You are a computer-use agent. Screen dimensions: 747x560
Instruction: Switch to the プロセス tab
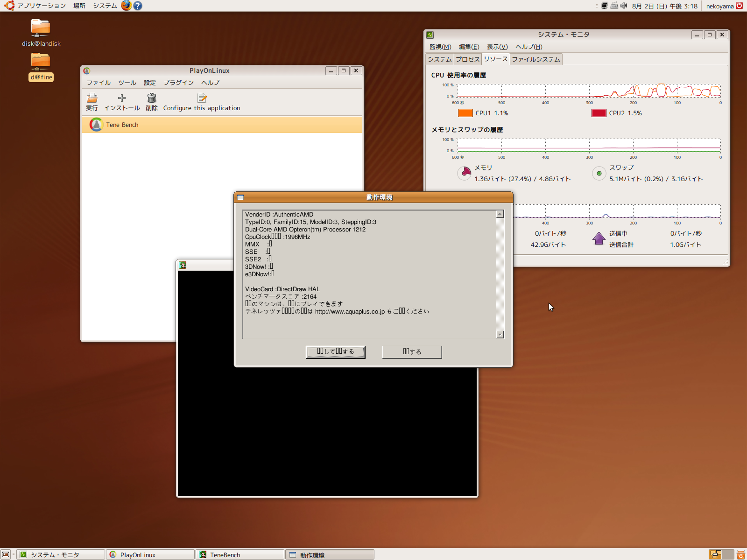pos(467,59)
